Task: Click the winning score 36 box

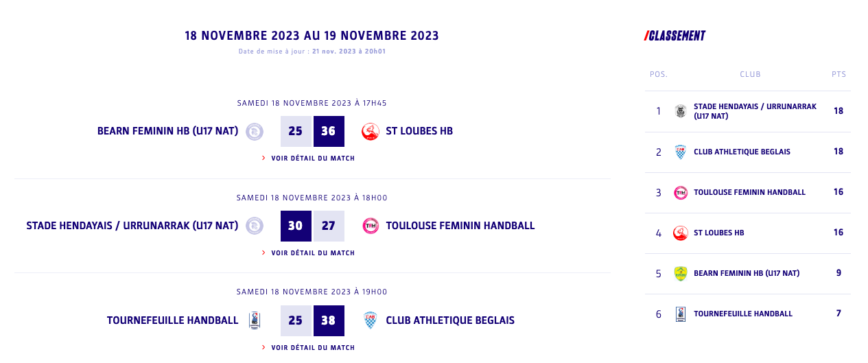Action: coord(329,131)
